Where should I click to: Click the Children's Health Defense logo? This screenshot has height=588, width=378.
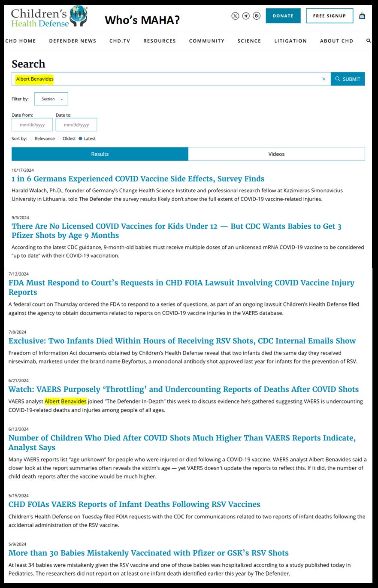(48, 16)
